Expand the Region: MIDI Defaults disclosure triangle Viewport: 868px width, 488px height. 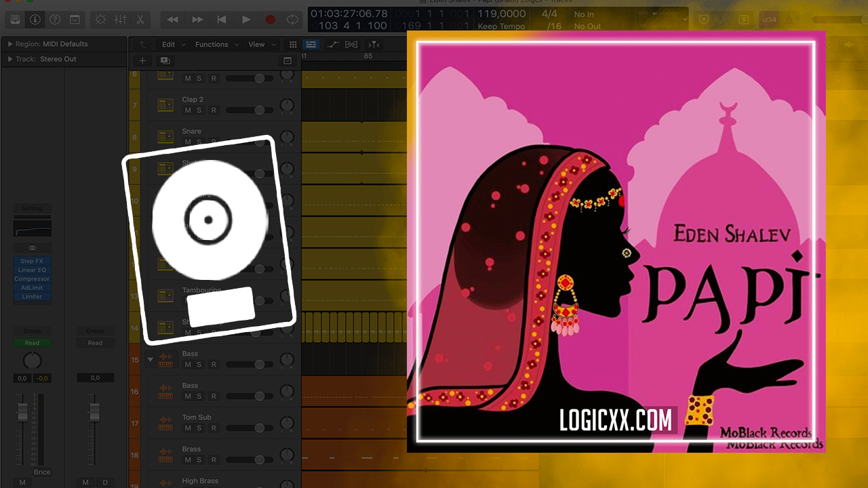point(10,44)
